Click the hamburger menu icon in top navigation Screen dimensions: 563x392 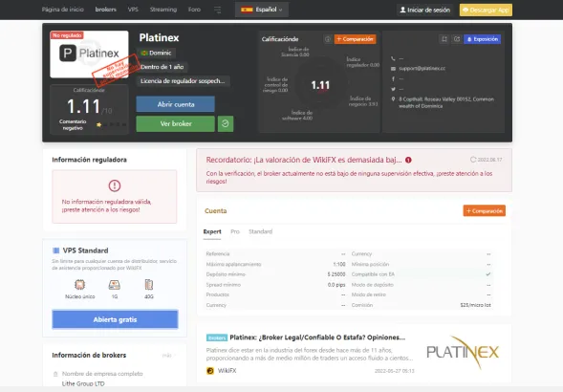[217, 10]
